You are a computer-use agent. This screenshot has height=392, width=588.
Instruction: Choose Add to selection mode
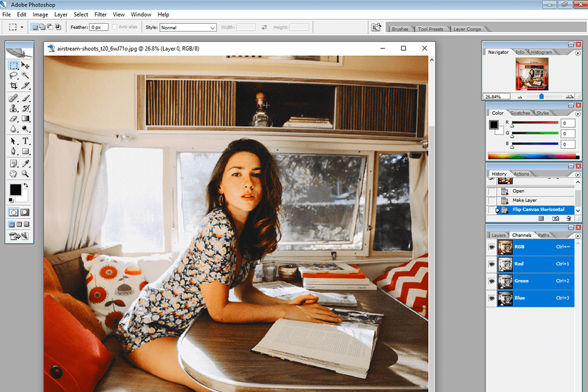tap(42, 27)
